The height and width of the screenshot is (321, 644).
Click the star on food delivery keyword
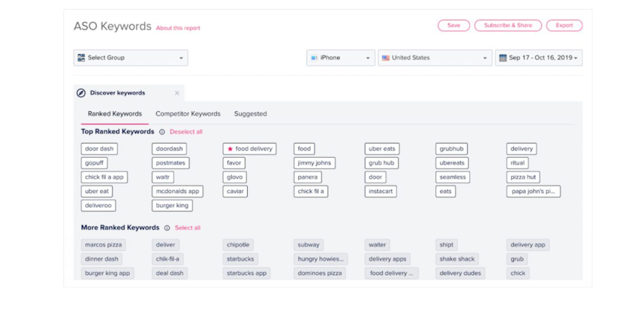pyautogui.click(x=230, y=149)
